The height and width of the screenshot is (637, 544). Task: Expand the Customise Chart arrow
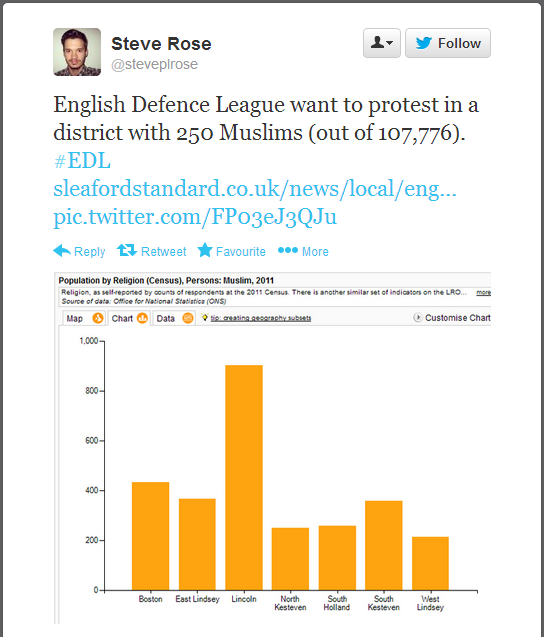418,318
